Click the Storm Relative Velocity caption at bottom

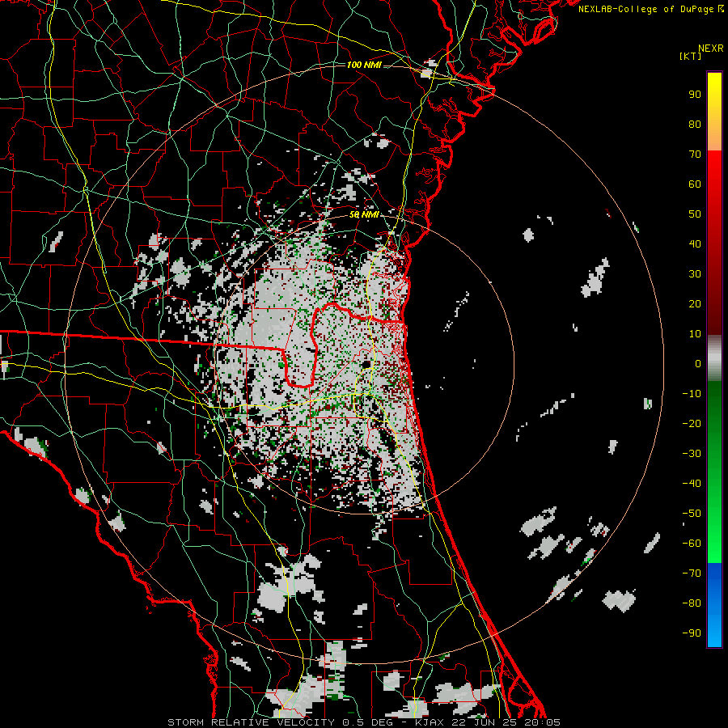(x=363, y=722)
